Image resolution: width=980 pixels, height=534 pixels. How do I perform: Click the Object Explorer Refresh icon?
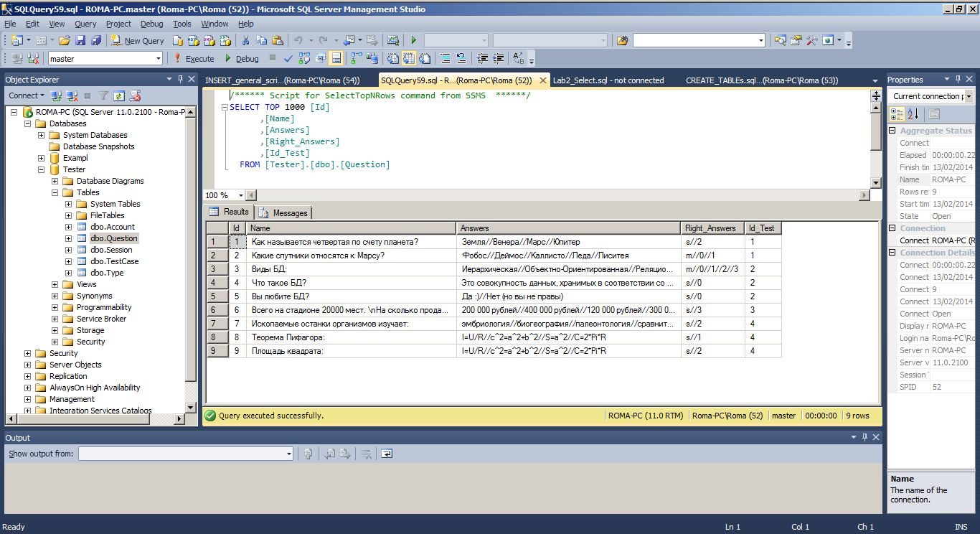(x=119, y=95)
